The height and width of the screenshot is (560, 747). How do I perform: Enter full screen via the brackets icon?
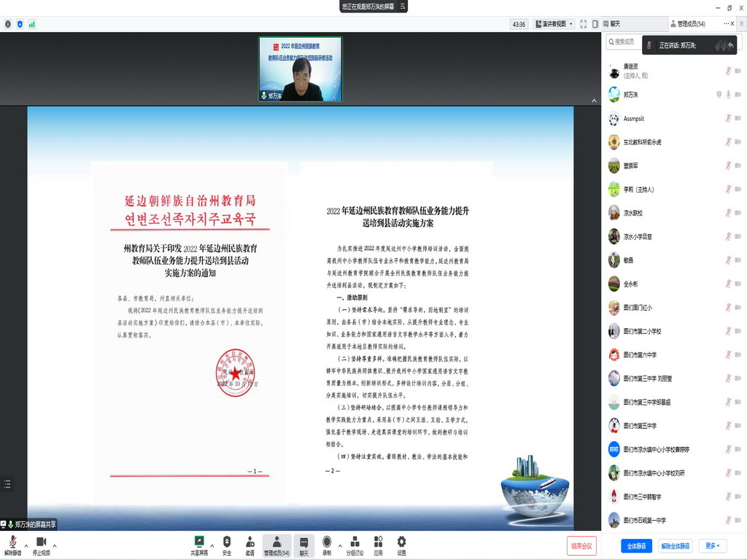tap(583, 24)
